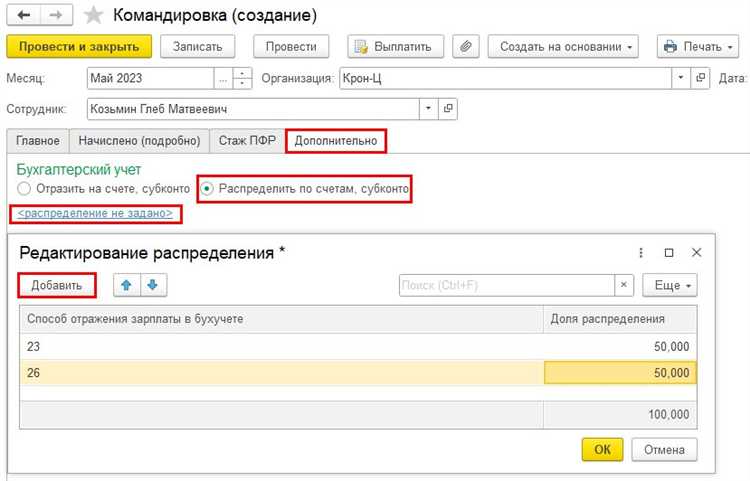
Task: Confirm distribution with the OK button
Action: 602,449
